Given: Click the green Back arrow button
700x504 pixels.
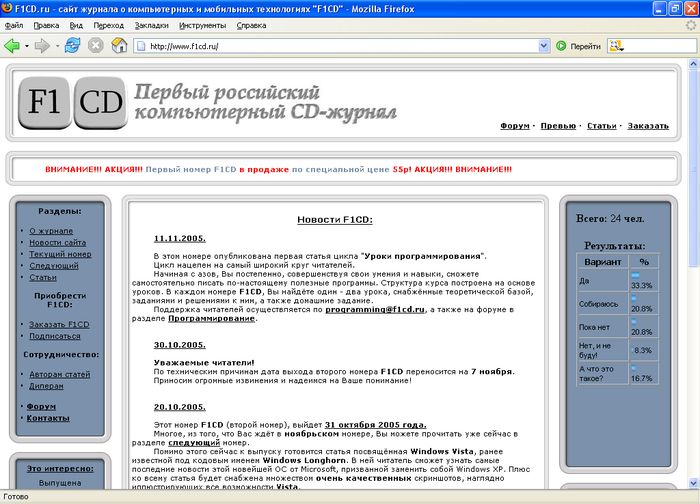Looking at the screenshot, I should pos(12,46).
